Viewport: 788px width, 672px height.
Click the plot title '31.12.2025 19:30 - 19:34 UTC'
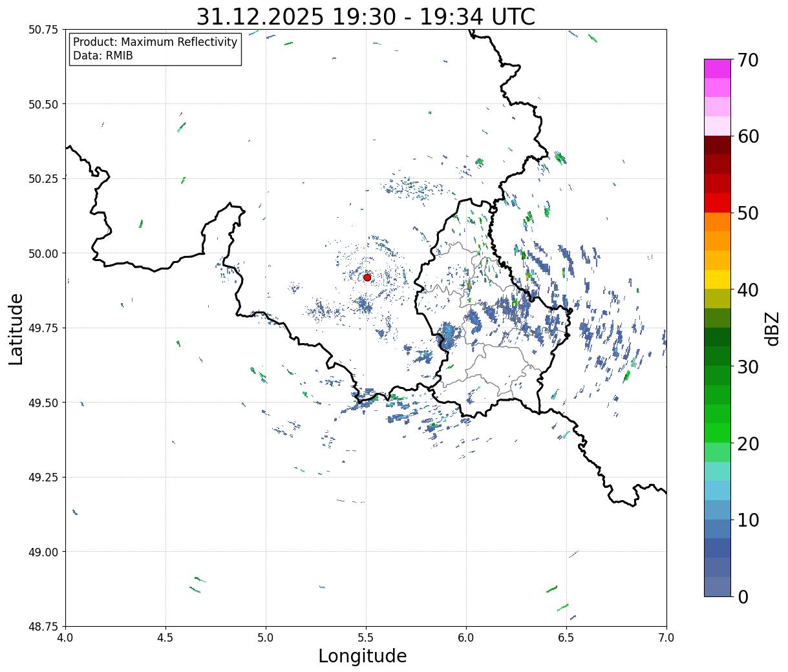pyautogui.click(x=366, y=17)
